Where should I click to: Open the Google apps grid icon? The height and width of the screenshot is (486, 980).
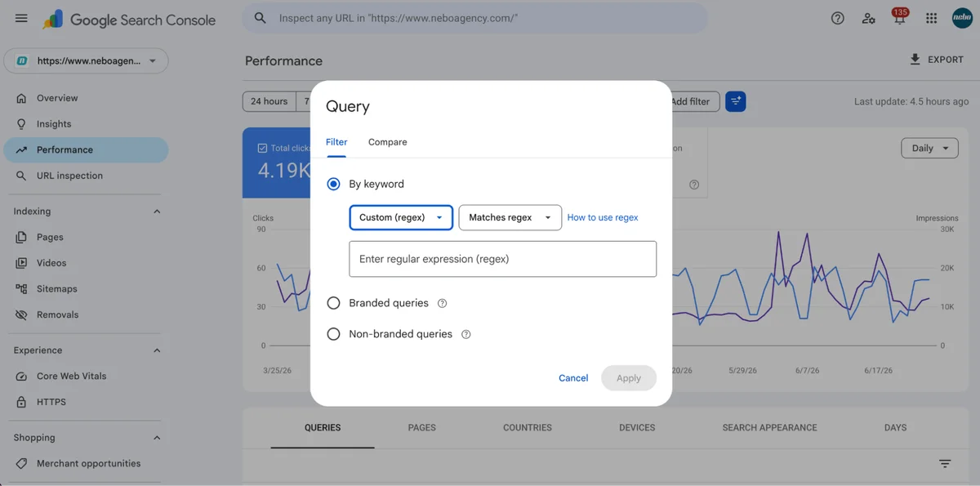point(931,18)
